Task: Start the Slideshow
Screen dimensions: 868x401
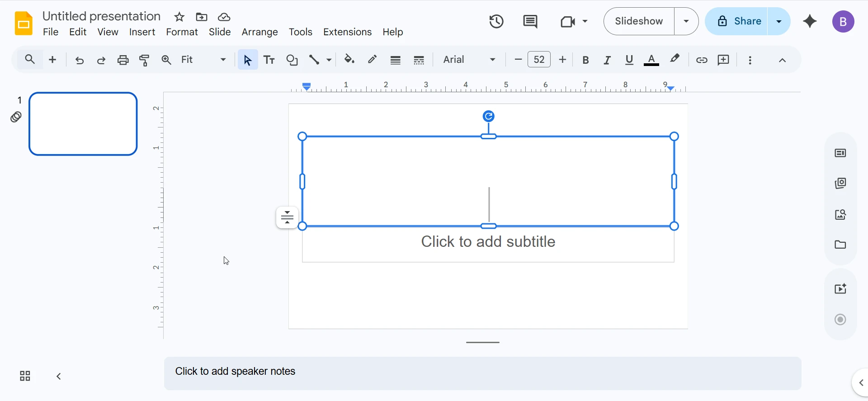Action: [x=639, y=21]
